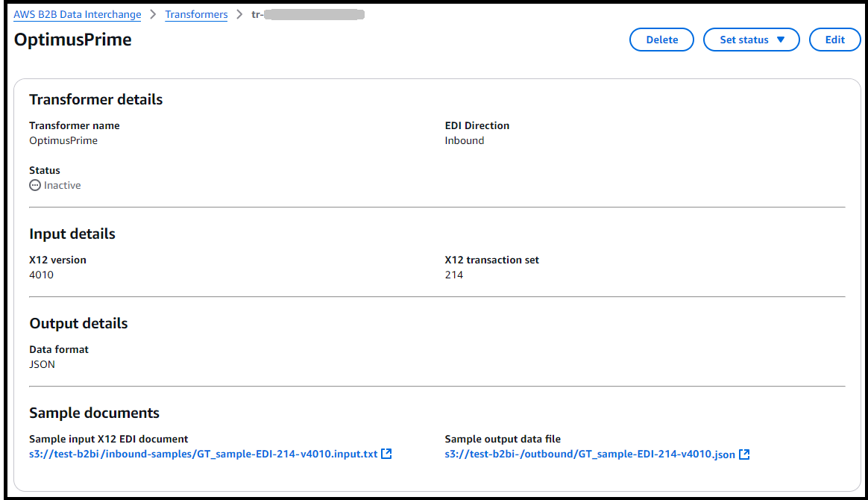Screen dimensions: 868x500
Task: Open external link icon for sample output file
Action: (744, 454)
